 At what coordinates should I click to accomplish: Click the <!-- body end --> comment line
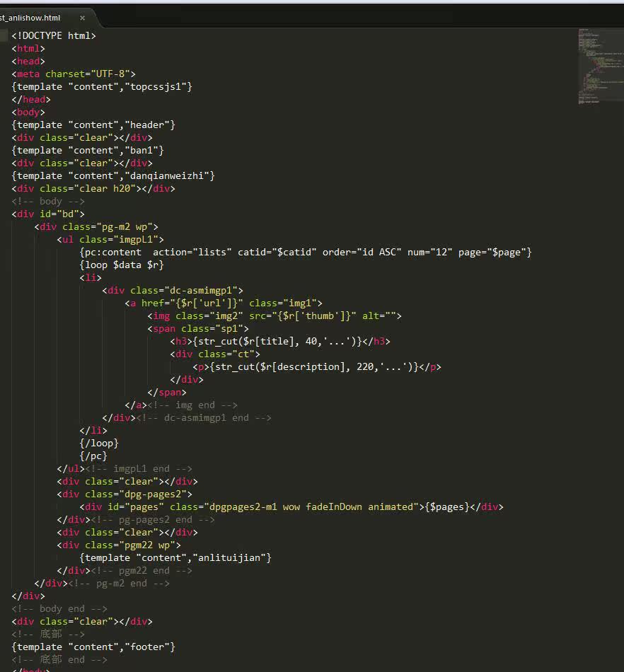[59, 609]
